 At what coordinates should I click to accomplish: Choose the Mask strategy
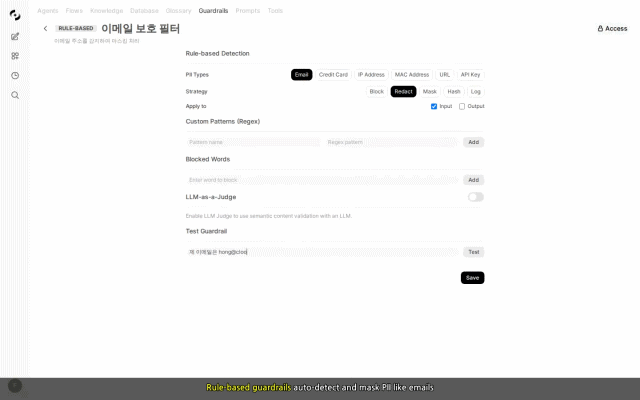point(430,91)
